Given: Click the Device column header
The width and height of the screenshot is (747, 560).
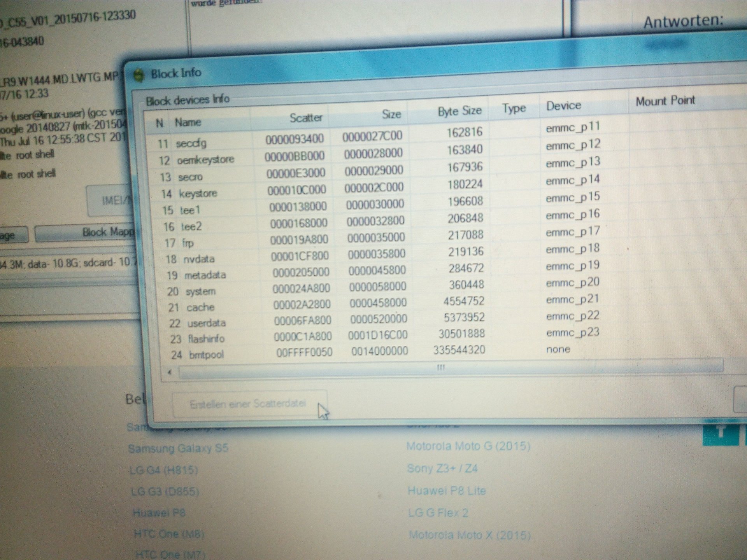Looking at the screenshot, I should tap(563, 105).
